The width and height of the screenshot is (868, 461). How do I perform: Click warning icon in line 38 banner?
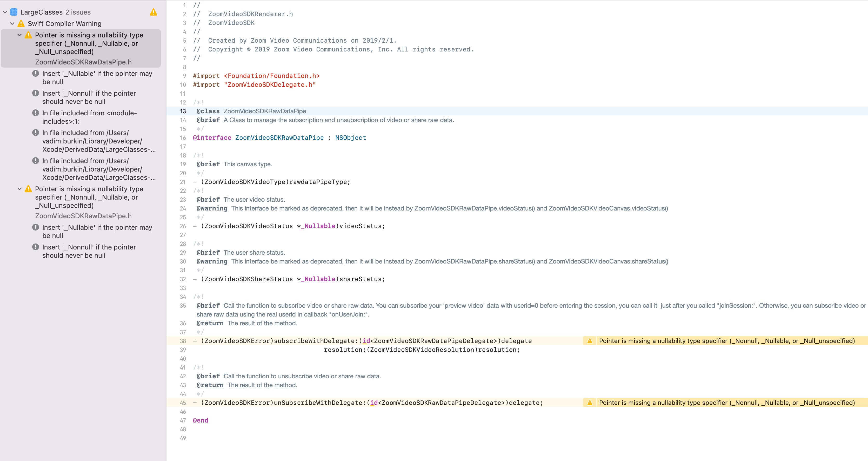click(590, 341)
